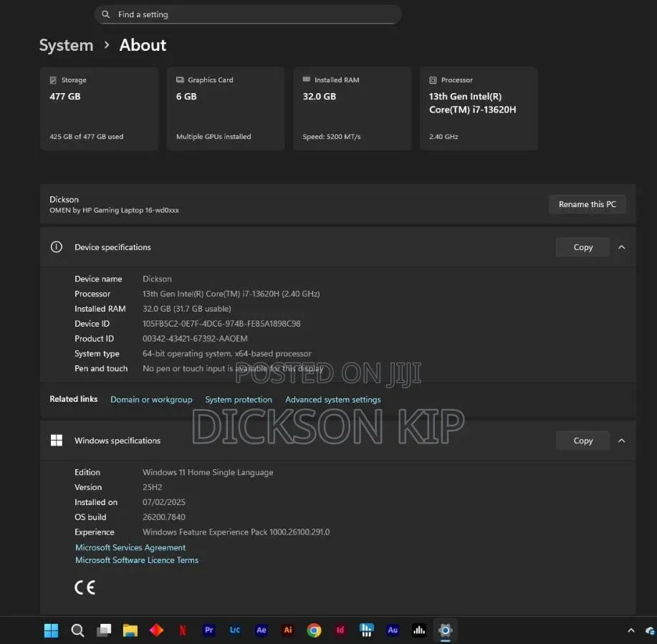The height and width of the screenshot is (644, 657).
Task: Launch File Explorer from taskbar
Action: coord(130,630)
